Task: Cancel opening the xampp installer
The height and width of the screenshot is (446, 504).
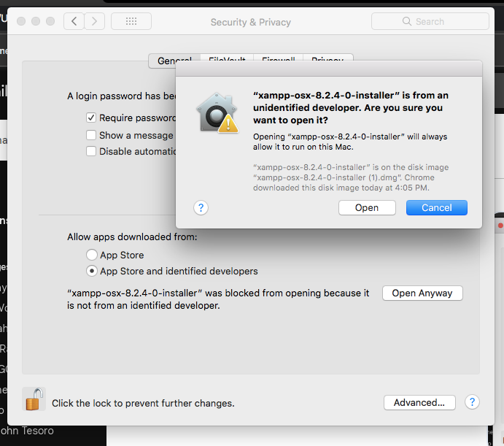Action: point(436,208)
